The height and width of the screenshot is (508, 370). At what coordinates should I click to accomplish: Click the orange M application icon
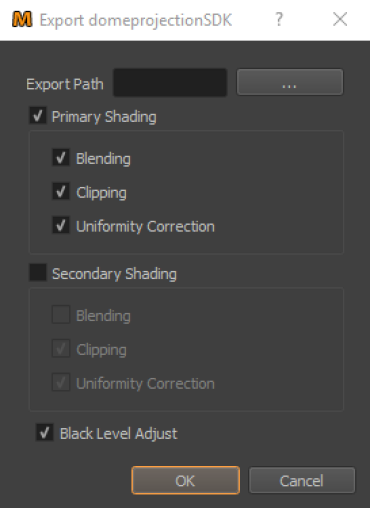[x=22, y=19]
